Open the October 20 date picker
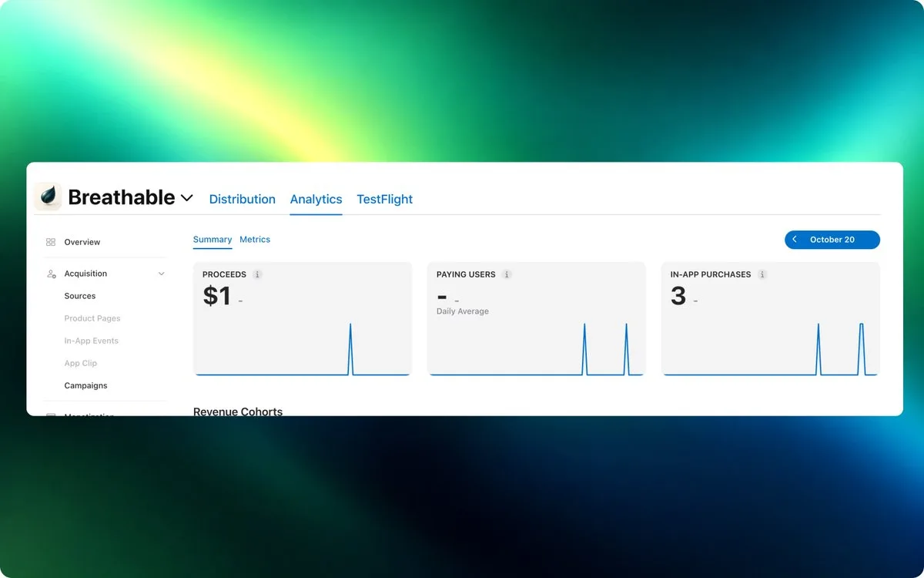The image size is (924, 578). [x=832, y=240]
